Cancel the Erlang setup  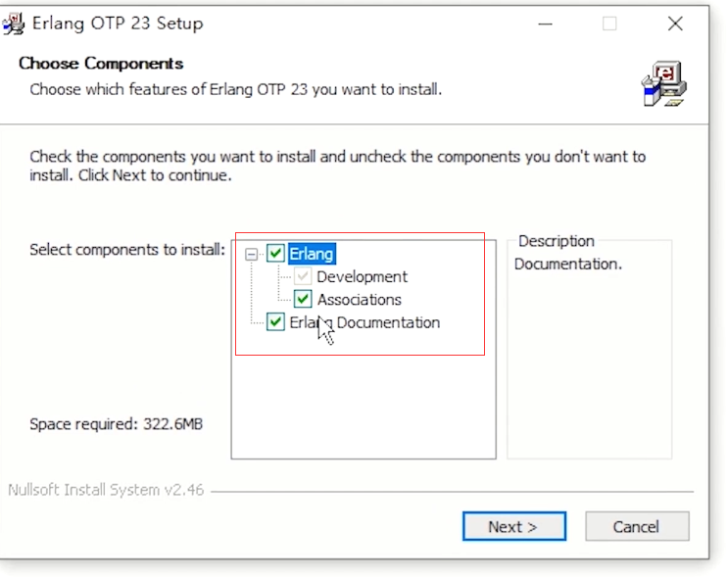point(637,526)
